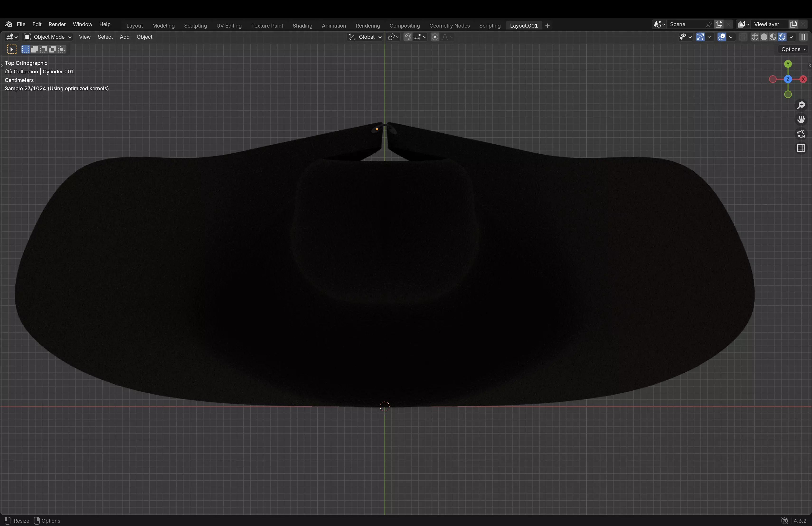Image resolution: width=812 pixels, height=526 pixels.
Task: Toggle proportional editing
Action: (435, 37)
